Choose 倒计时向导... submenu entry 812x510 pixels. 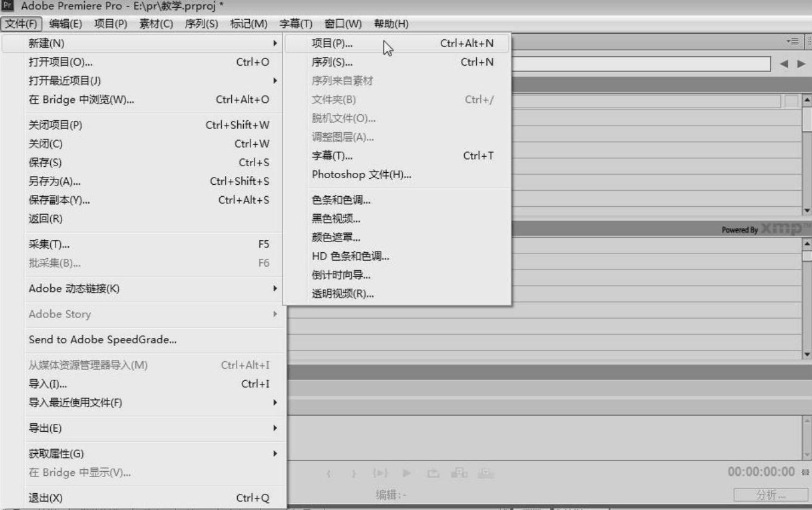tap(397, 275)
